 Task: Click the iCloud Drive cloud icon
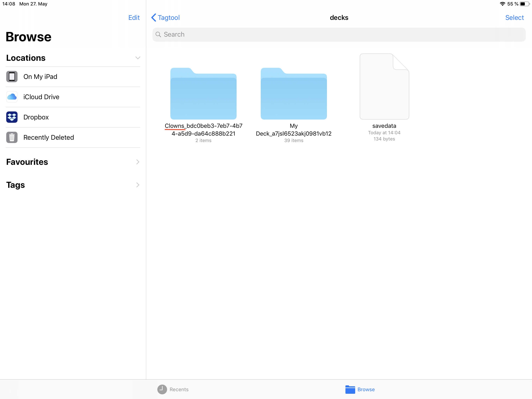(x=12, y=97)
